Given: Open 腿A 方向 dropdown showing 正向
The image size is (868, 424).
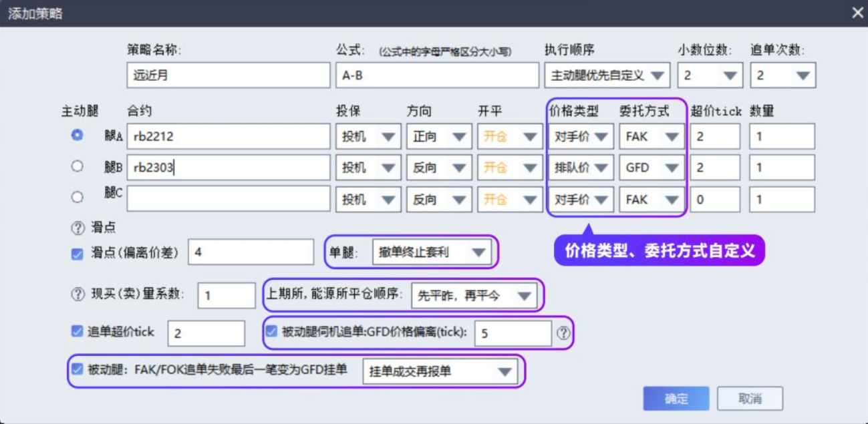Looking at the screenshot, I should pos(439,136).
